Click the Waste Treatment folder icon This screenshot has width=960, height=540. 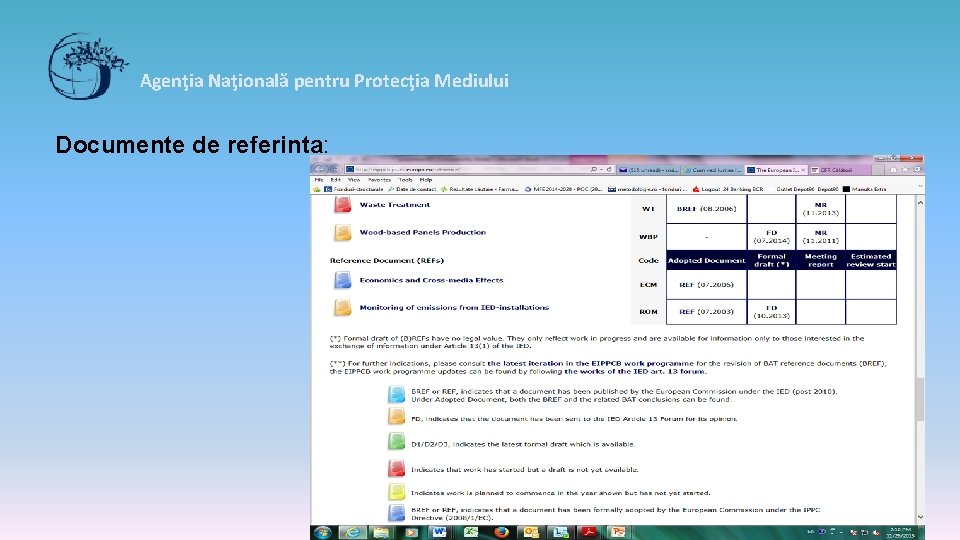(x=342, y=205)
